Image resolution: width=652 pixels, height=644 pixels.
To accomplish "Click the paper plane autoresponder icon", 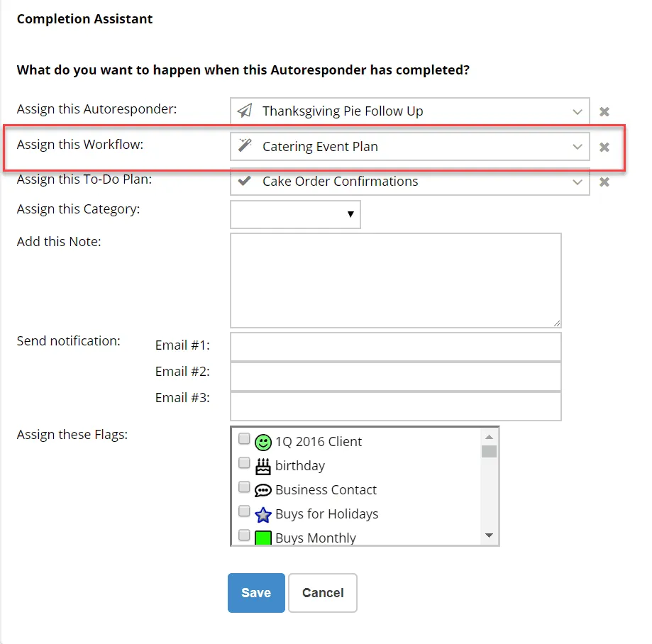I will tap(245, 111).
